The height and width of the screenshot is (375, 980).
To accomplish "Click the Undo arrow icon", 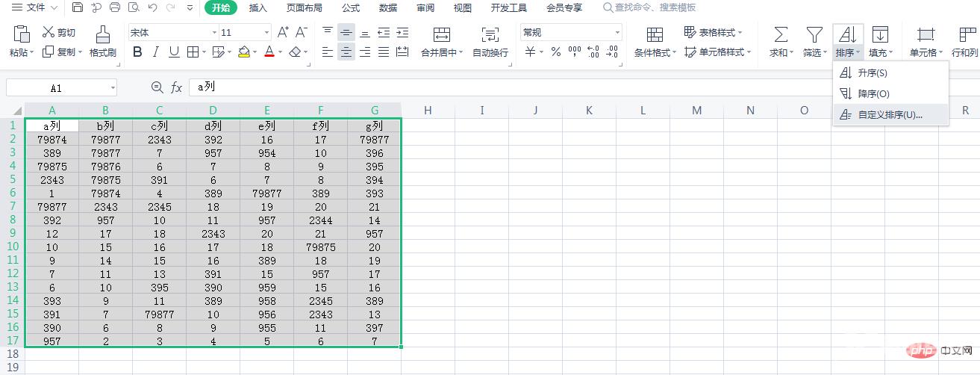I will (x=152, y=8).
